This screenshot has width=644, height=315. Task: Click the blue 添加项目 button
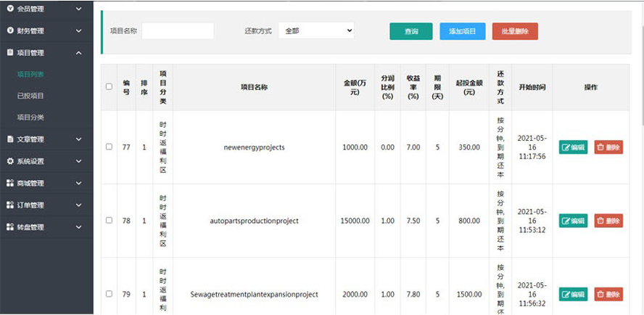tap(463, 31)
